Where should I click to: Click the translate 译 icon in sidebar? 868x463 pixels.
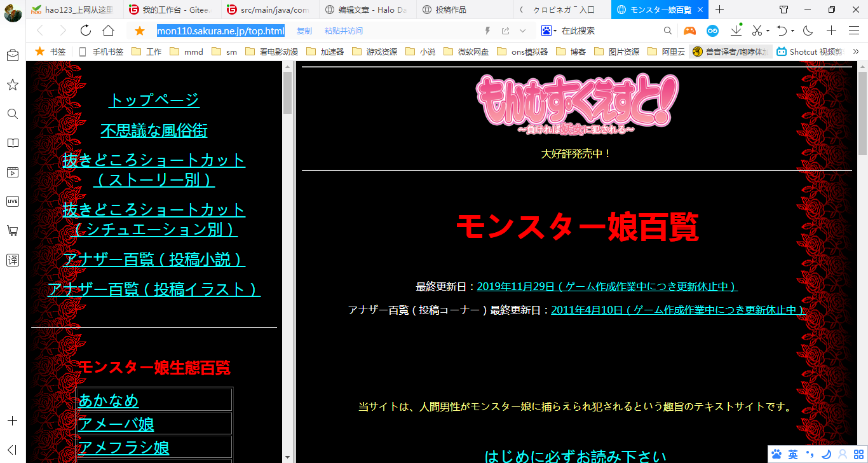[x=13, y=259]
